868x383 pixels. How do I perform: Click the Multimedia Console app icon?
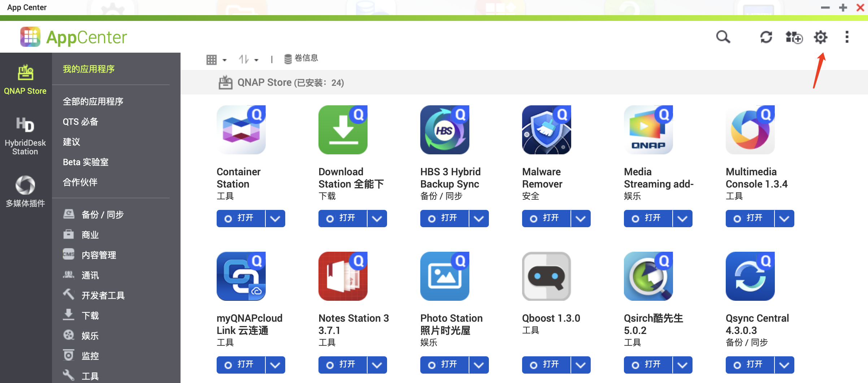[750, 130]
